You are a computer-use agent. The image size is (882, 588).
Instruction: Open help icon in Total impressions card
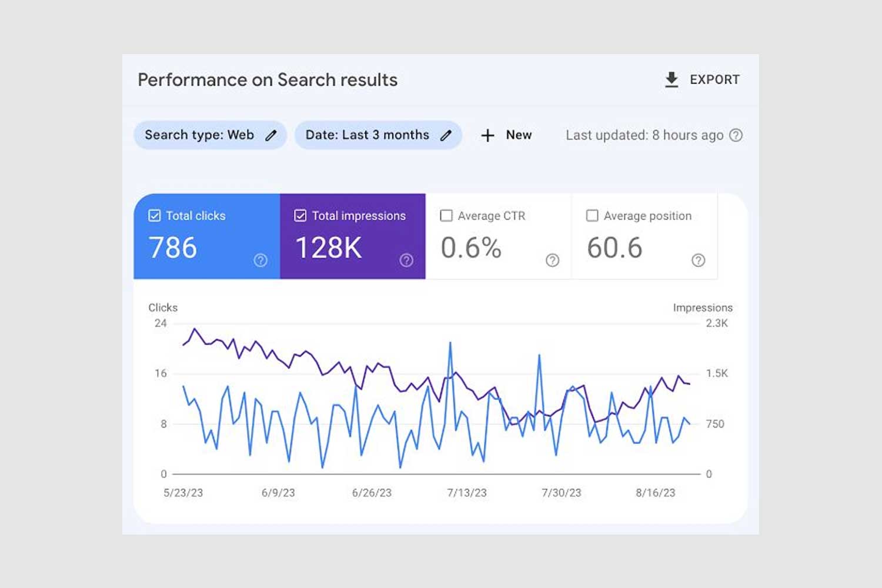pyautogui.click(x=406, y=260)
